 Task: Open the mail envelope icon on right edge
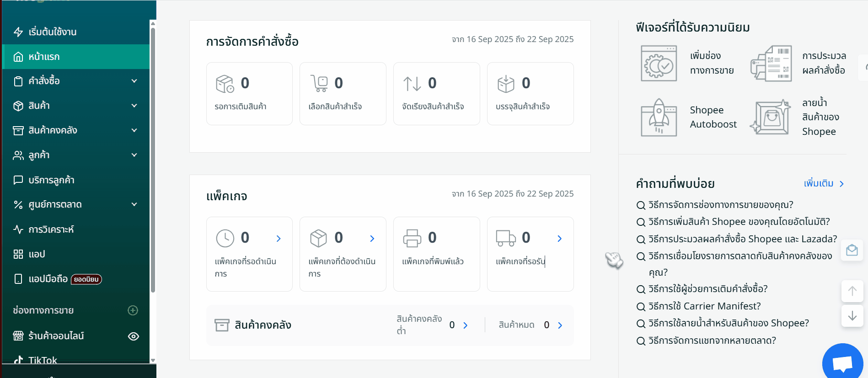[852, 250]
